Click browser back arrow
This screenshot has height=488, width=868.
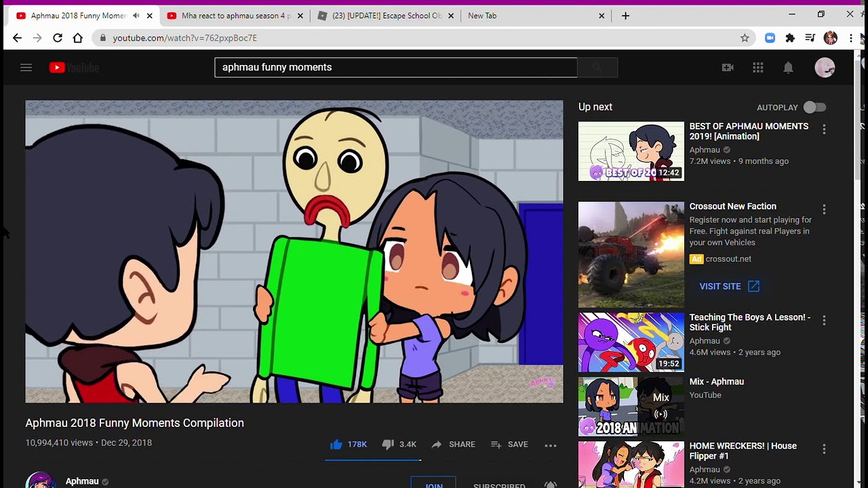pos(17,38)
